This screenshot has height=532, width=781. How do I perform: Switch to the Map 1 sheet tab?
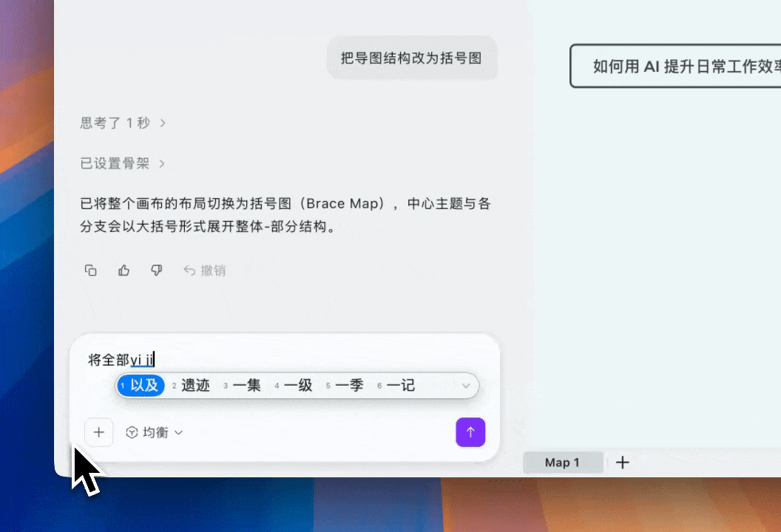pyautogui.click(x=562, y=463)
